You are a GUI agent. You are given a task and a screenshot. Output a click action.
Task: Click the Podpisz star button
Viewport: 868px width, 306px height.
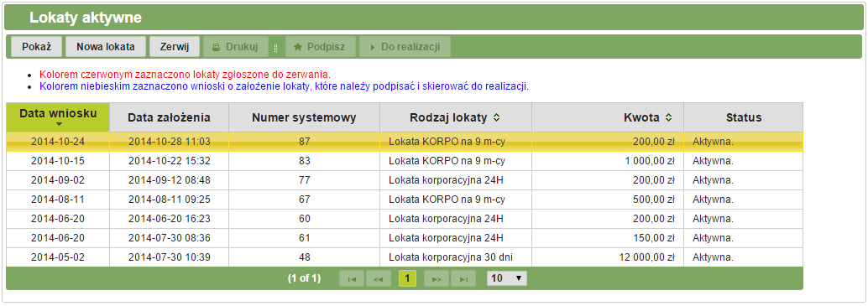coord(321,47)
